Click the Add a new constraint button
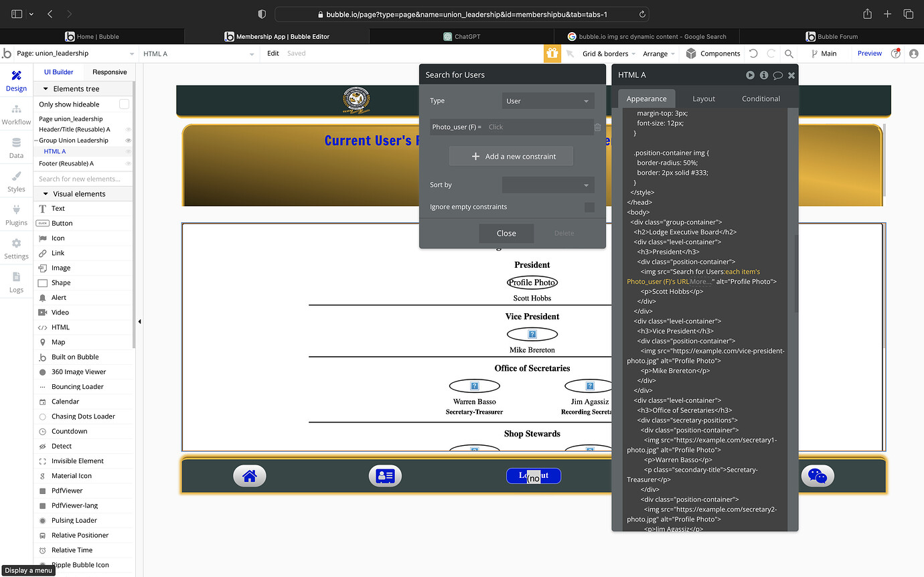The height and width of the screenshot is (577, 924). [x=511, y=156]
